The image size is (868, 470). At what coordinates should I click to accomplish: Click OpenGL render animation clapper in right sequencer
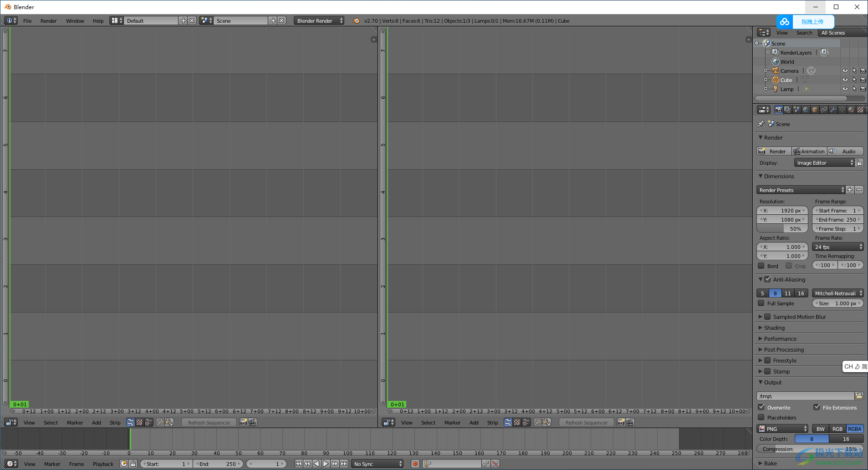click(630, 422)
